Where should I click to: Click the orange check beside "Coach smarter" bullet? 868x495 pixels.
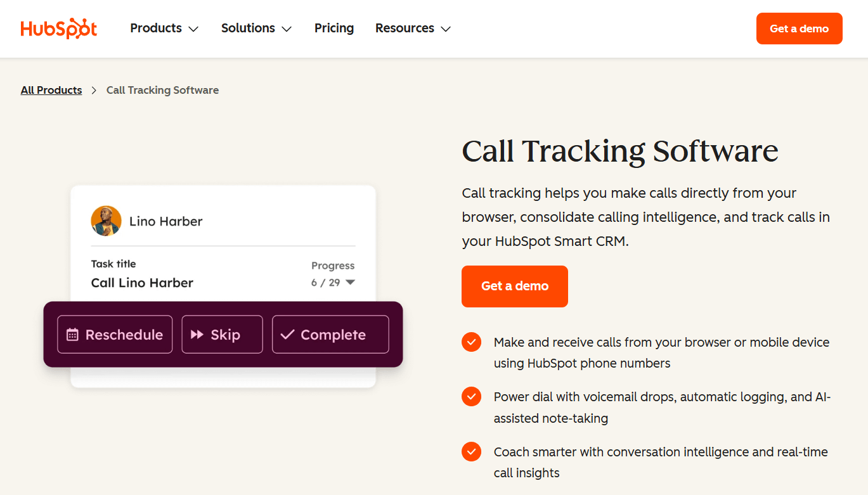471,451
